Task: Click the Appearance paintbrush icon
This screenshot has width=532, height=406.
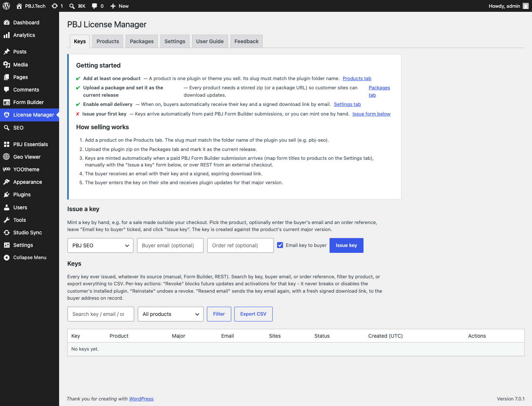Action: (7, 182)
